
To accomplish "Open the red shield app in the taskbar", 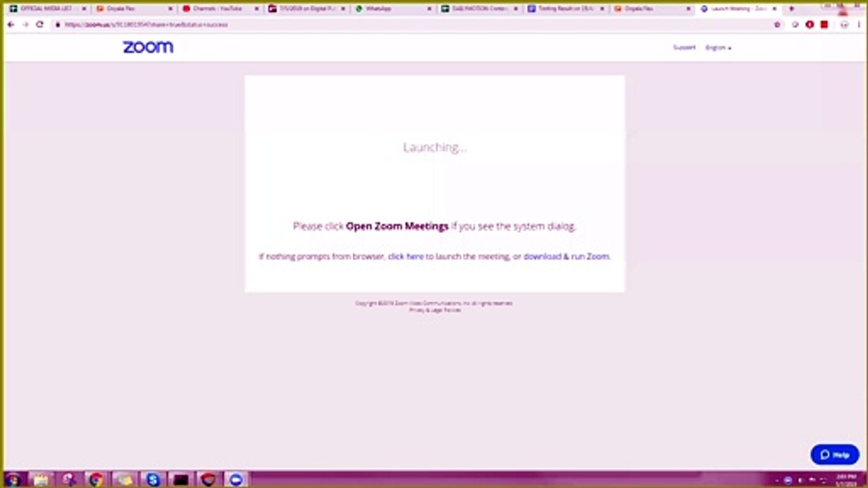I will (x=208, y=480).
